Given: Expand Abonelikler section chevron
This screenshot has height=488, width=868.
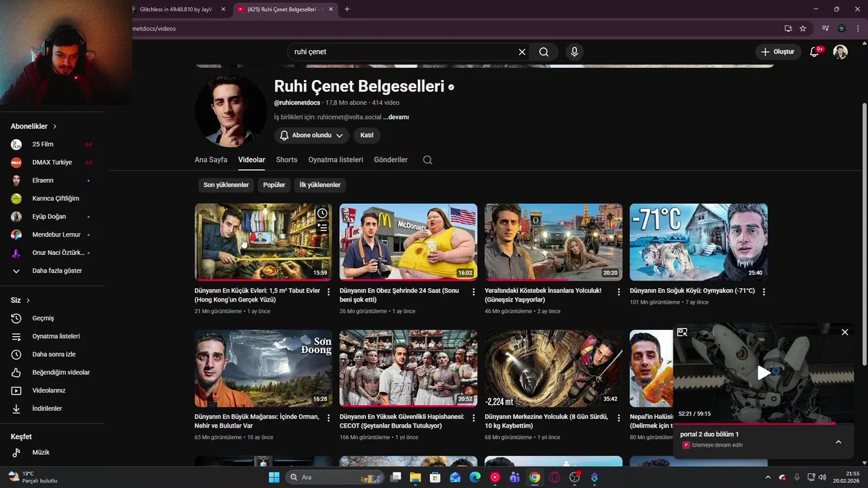Looking at the screenshot, I should [55, 127].
